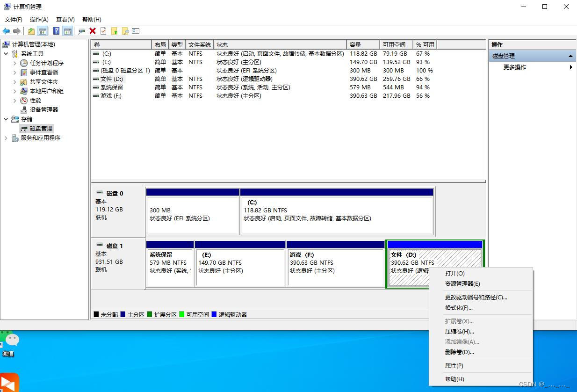
Task: Sort by Status (状态) column header
Action: (x=281, y=44)
